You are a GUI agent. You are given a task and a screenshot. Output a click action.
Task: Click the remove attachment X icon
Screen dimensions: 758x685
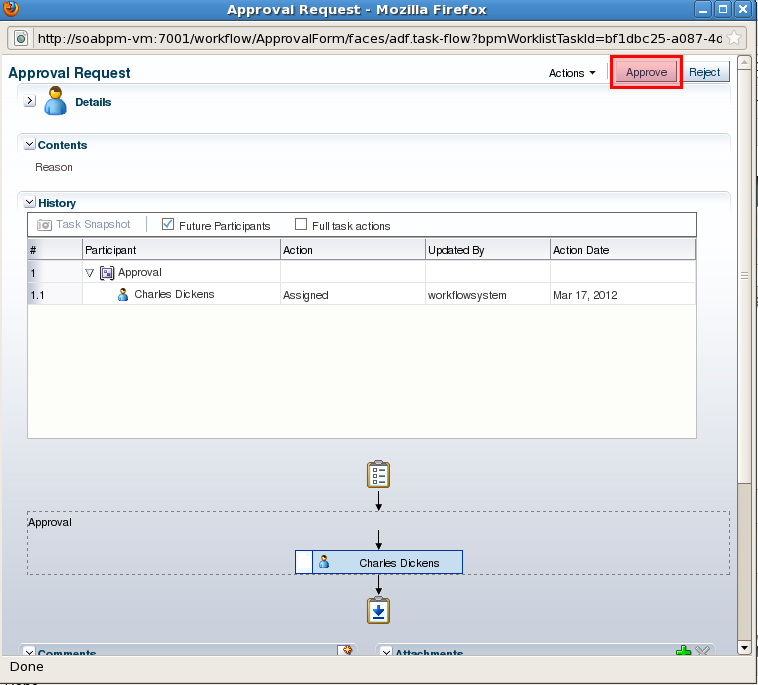[x=702, y=651]
